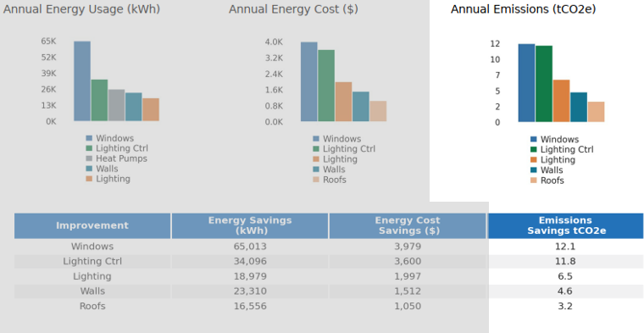
Task: Select the Annual Energy Cost ($) title
Action: (x=293, y=9)
